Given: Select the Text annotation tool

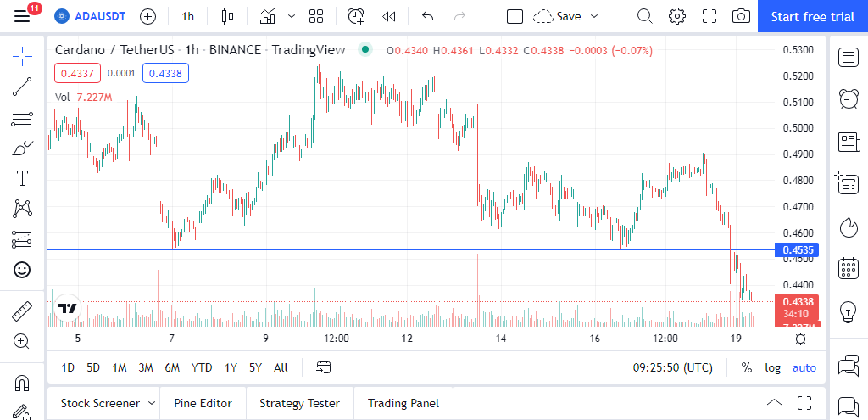Looking at the screenshot, I should pos(22,178).
